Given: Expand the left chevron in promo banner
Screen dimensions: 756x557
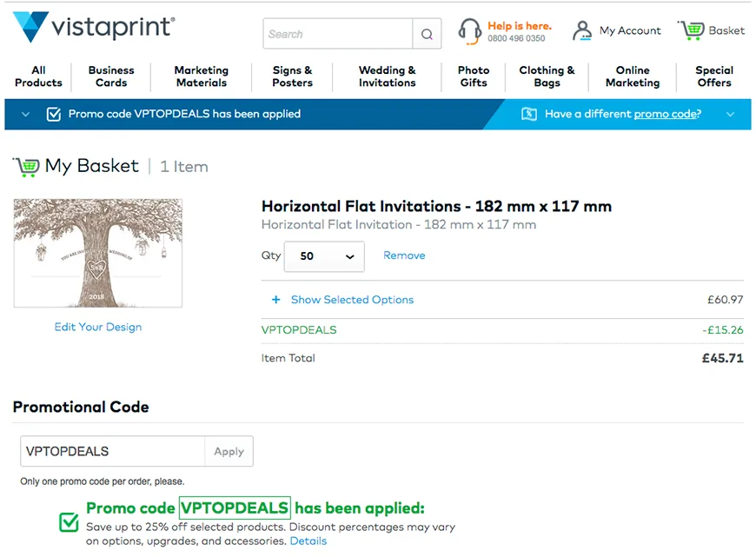Looking at the screenshot, I should 26,114.
